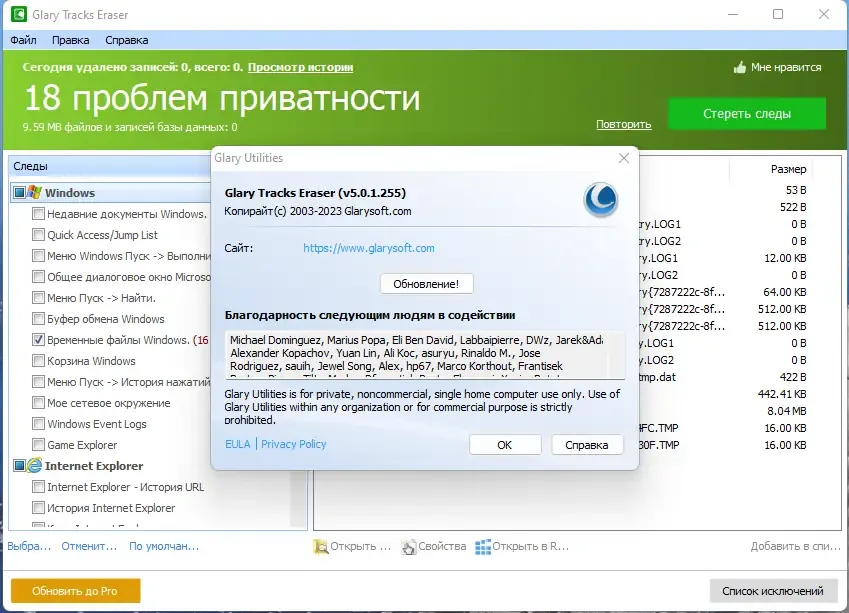Click the Мне нравится label

pyautogui.click(x=786, y=67)
